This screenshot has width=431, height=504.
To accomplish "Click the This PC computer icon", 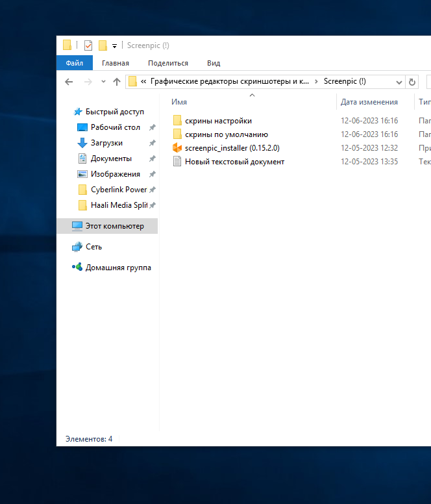I will click(77, 226).
